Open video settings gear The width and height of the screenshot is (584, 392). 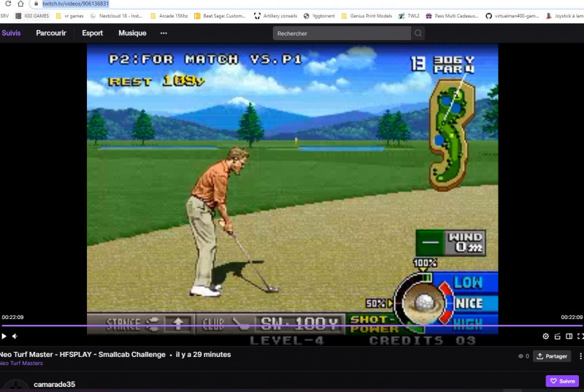point(545,337)
